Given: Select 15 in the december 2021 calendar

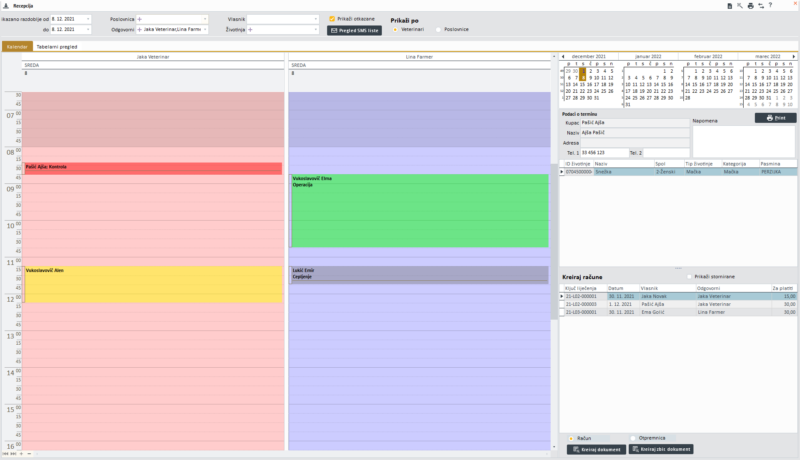Looking at the screenshot, I should click(x=583, y=85).
